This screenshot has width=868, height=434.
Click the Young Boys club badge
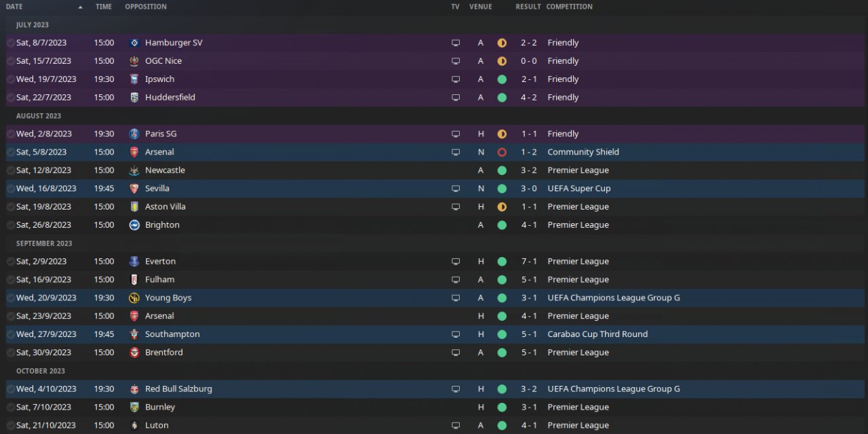point(134,298)
